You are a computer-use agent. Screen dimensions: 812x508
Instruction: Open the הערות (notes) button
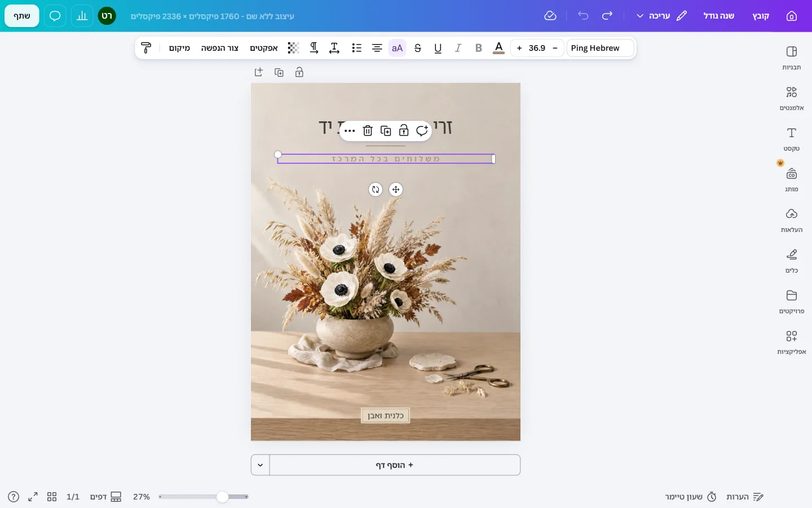[744, 497]
